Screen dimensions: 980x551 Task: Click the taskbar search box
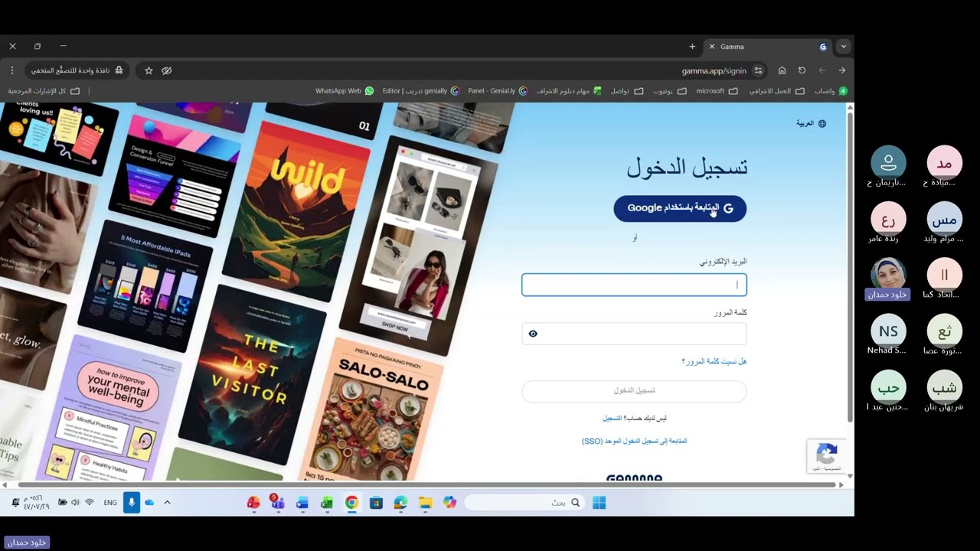(x=524, y=503)
